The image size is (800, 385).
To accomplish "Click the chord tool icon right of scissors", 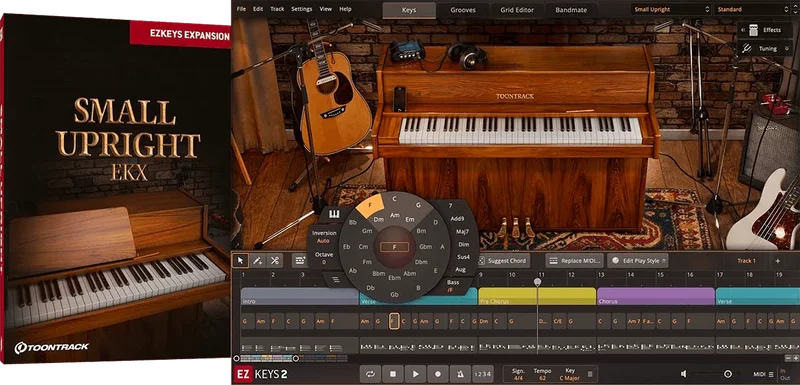I will pyautogui.click(x=300, y=261).
